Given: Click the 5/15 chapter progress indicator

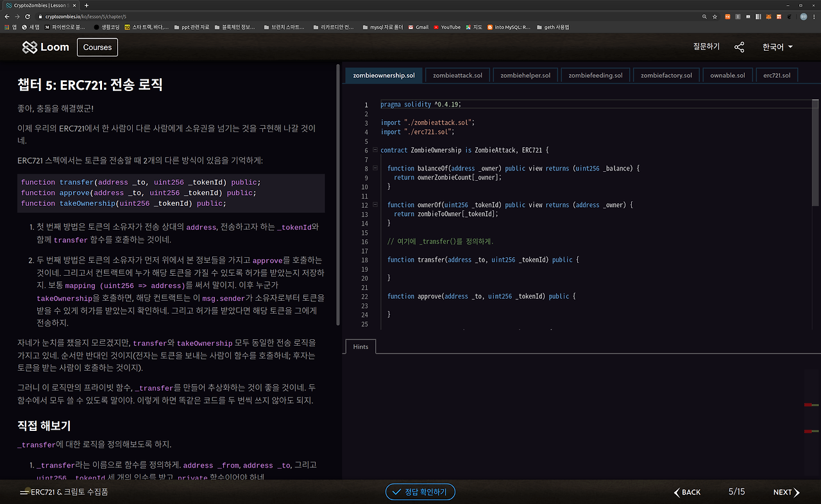Looking at the screenshot, I should (736, 492).
